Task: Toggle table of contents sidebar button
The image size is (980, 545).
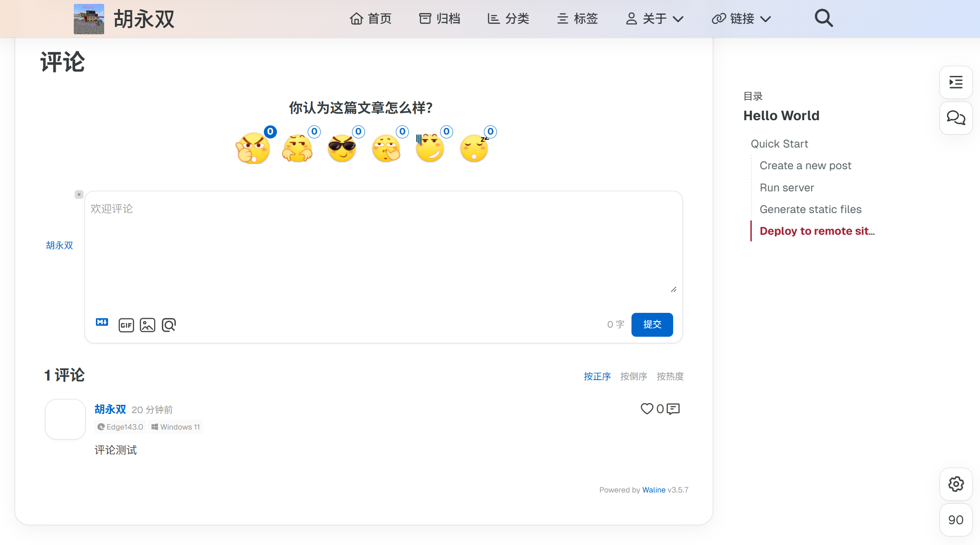Action: [956, 82]
